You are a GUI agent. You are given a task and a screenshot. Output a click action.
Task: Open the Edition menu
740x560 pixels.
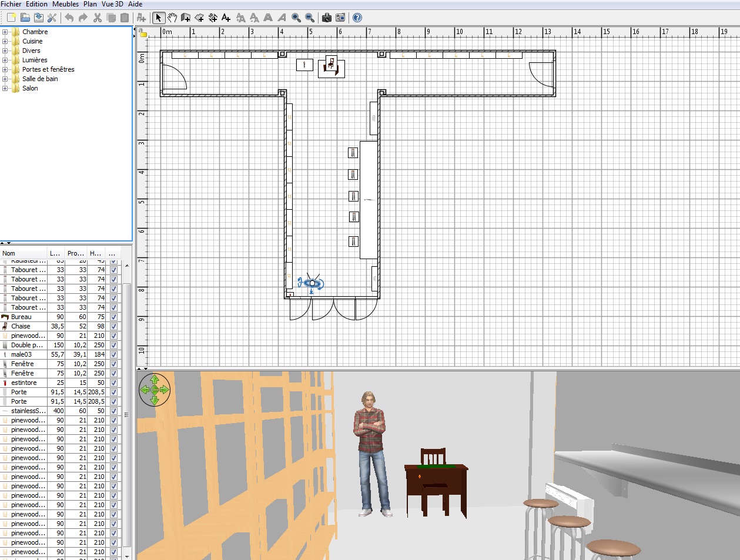(36, 4)
